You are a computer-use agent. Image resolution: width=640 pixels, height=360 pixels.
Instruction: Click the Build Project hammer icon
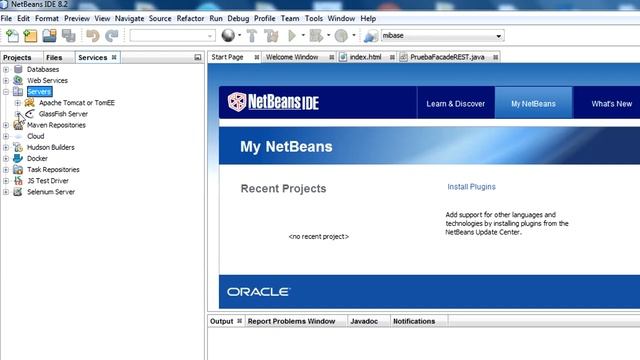(x=252, y=36)
